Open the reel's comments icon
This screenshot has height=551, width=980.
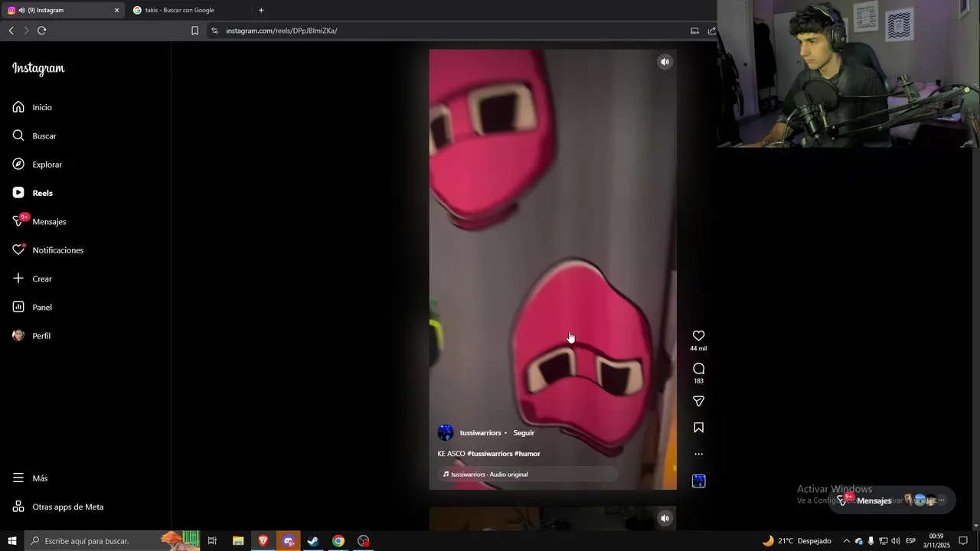point(698,369)
